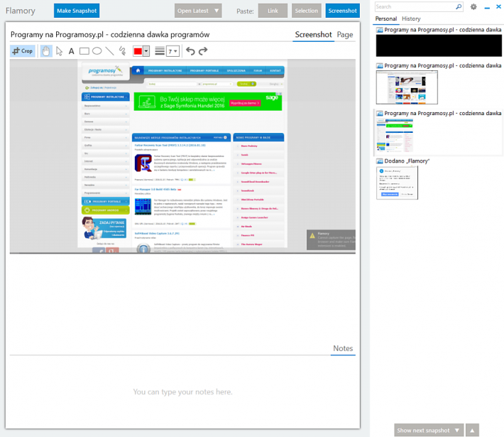Image resolution: width=504 pixels, height=437 pixels.
Task: Click the Dodano „Flamory" snapshot title
Action: point(407,161)
